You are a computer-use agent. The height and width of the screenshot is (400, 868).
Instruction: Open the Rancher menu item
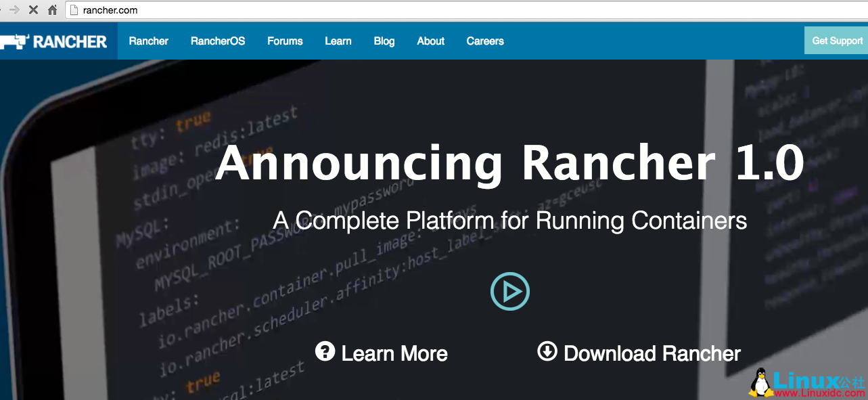148,41
